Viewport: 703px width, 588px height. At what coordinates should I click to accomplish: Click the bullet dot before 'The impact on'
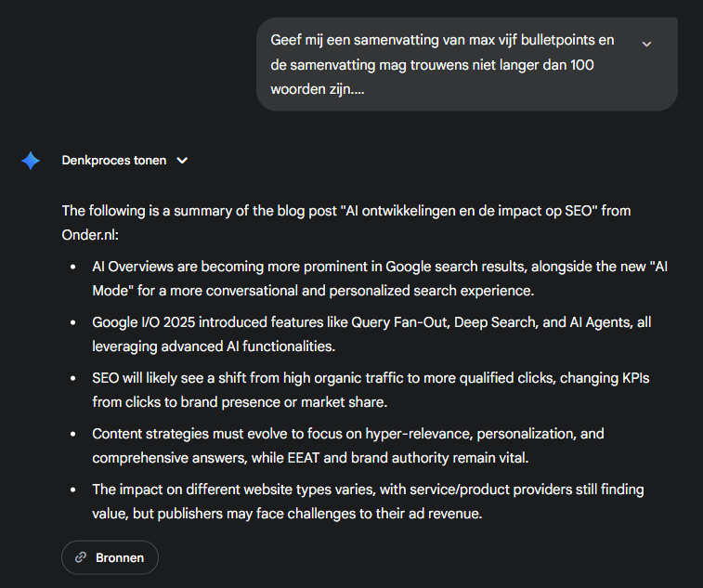[73, 490]
